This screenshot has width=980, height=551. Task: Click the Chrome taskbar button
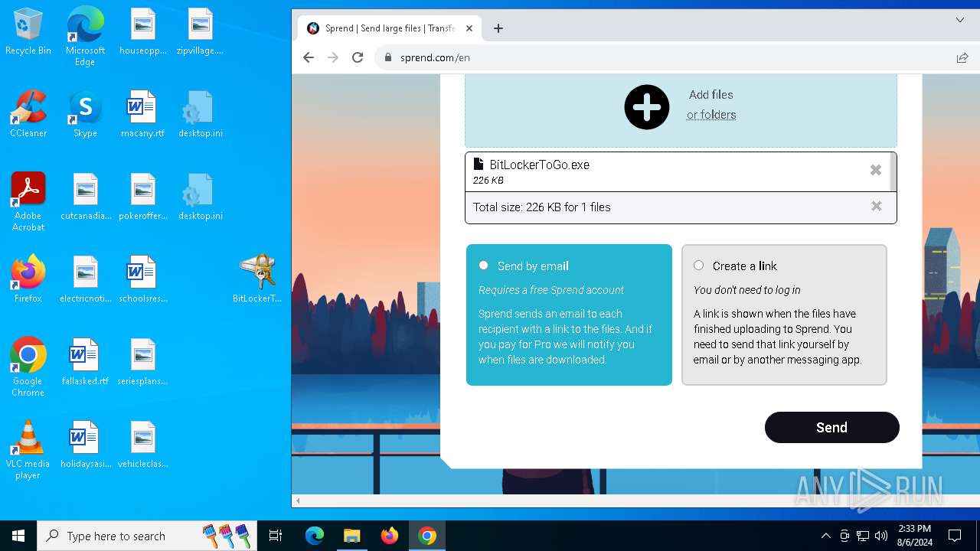(427, 536)
